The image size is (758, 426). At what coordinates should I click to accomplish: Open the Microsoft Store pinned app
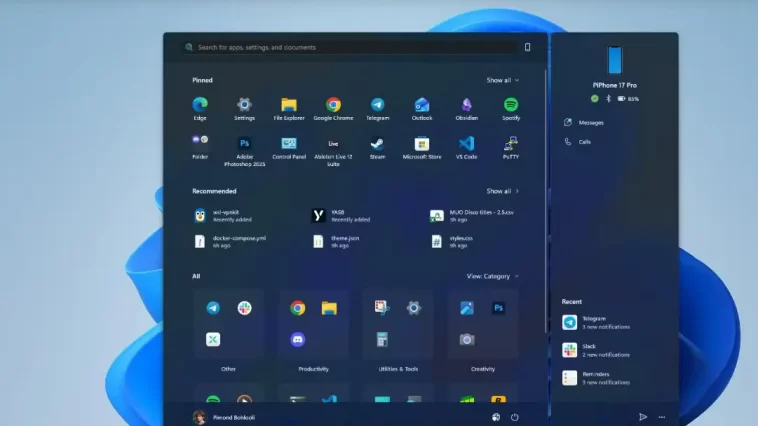pyautogui.click(x=422, y=147)
